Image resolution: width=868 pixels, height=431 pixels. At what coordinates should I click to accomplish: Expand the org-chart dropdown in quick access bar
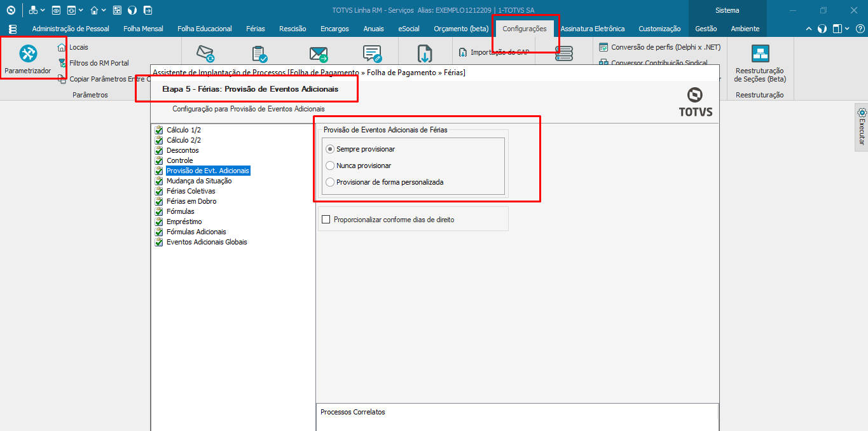pyautogui.click(x=43, y=10)
